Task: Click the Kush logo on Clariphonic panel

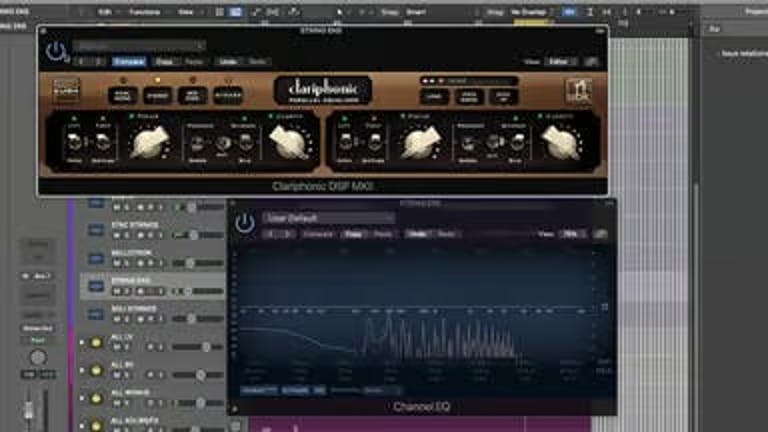Action: (x=66, y=91)
